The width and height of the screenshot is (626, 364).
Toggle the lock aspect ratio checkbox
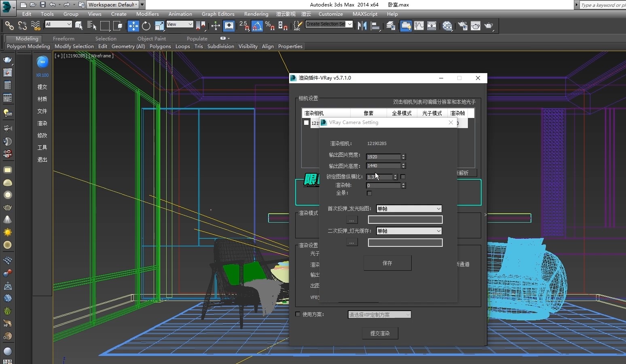[403, 177]
